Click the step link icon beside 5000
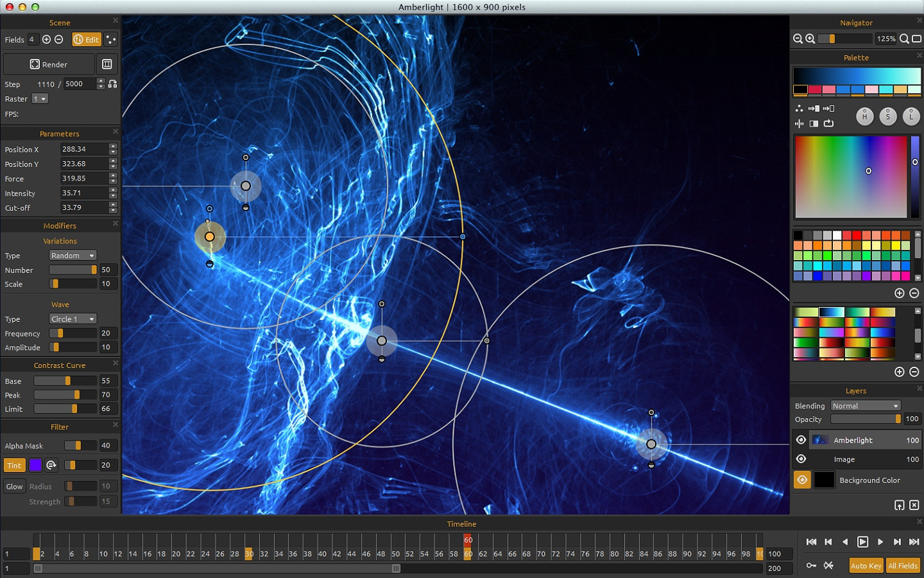 (113, 84)
